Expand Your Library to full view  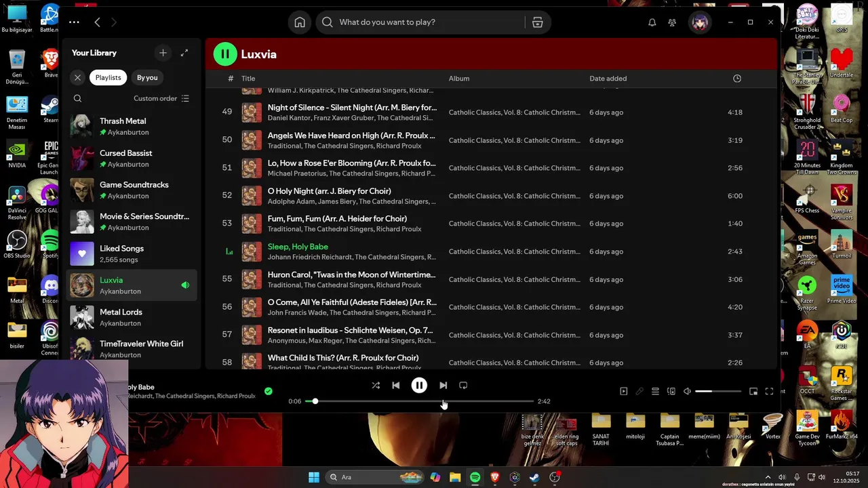point(184,53)
